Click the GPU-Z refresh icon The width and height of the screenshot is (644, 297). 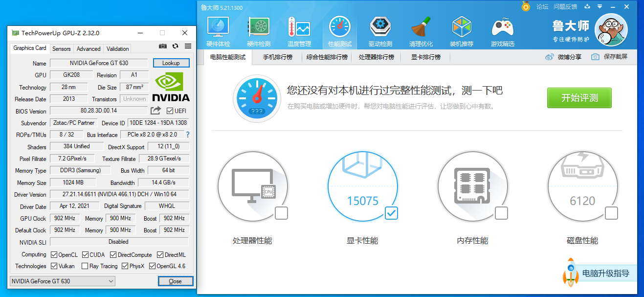176,46
